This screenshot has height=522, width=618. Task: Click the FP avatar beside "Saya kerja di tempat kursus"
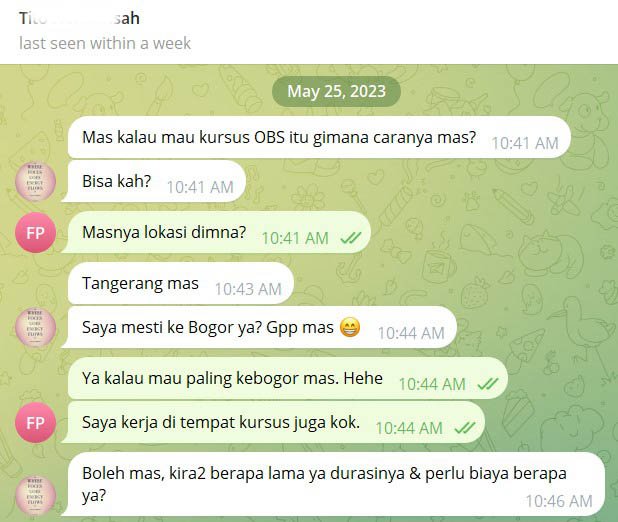tap(35, 423)
